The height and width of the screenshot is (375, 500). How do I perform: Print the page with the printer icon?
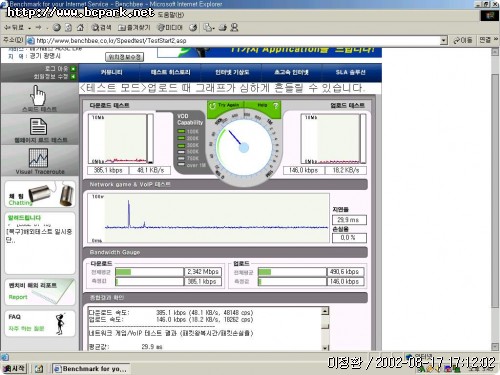pos(223,28)
